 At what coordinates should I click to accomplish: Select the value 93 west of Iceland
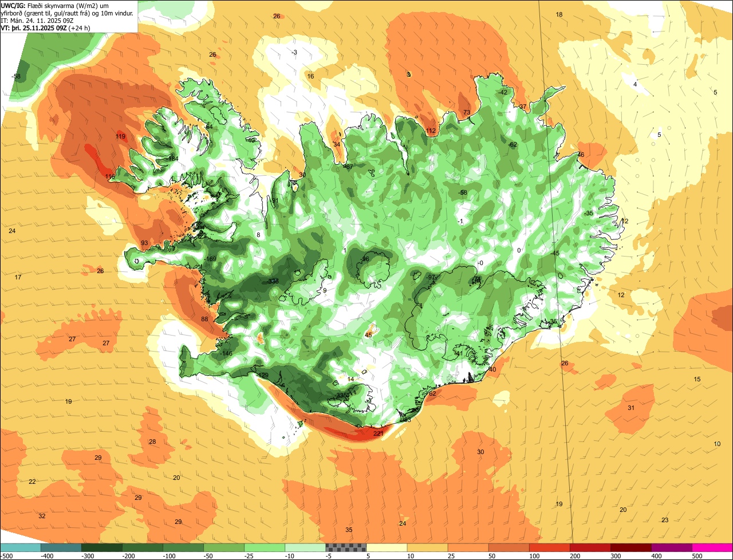coord(144,243)
